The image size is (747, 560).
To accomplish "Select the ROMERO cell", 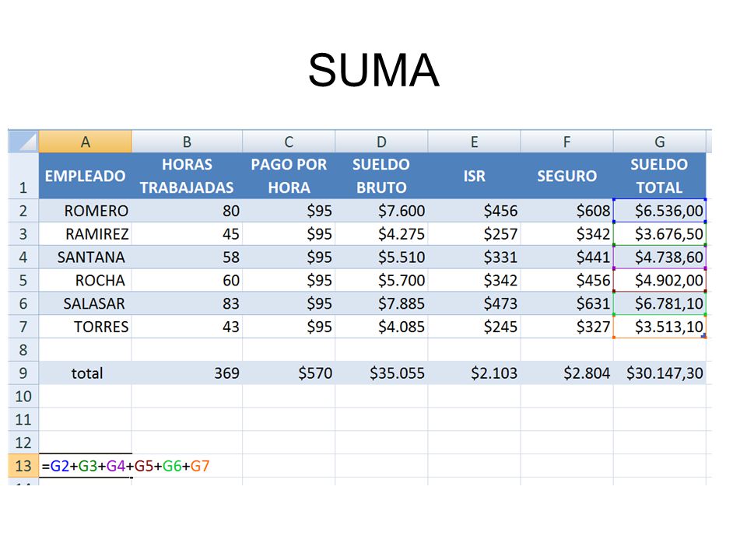I will 86,211.
